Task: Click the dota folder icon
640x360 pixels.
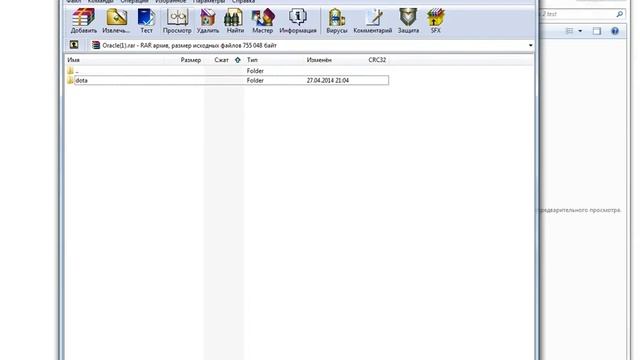Action: 70,80
